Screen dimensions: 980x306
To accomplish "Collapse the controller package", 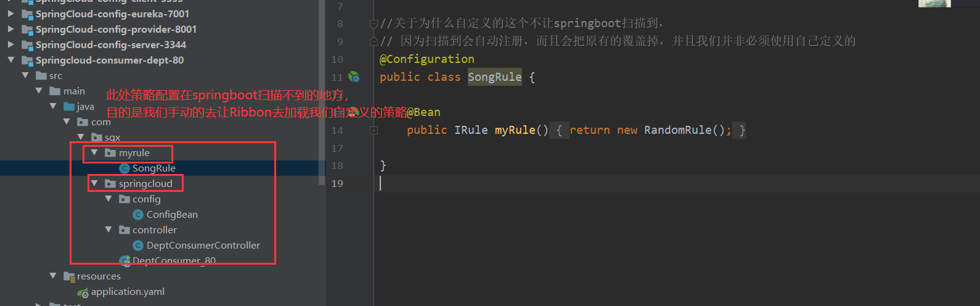I will coord(108,229).
